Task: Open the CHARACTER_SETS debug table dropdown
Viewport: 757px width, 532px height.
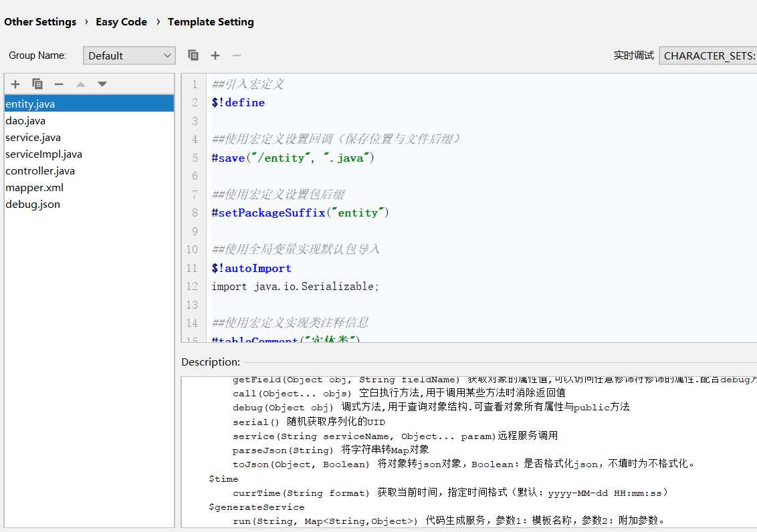Action: (708, 55)
